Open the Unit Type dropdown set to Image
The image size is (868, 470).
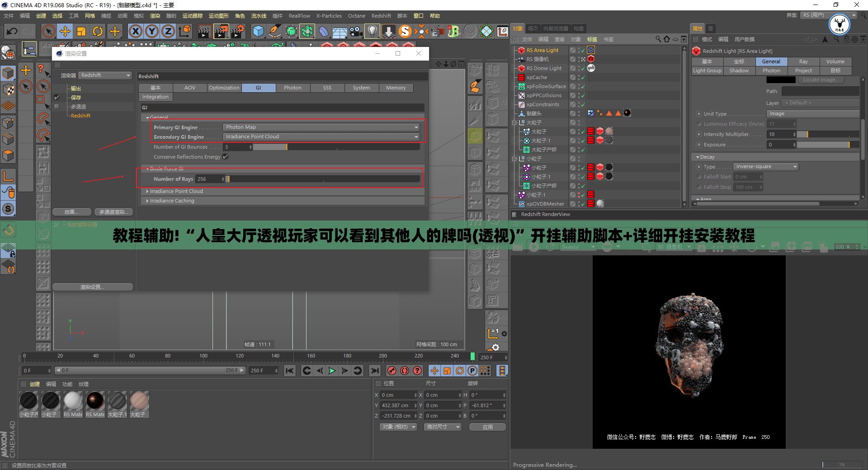[813, 114]
